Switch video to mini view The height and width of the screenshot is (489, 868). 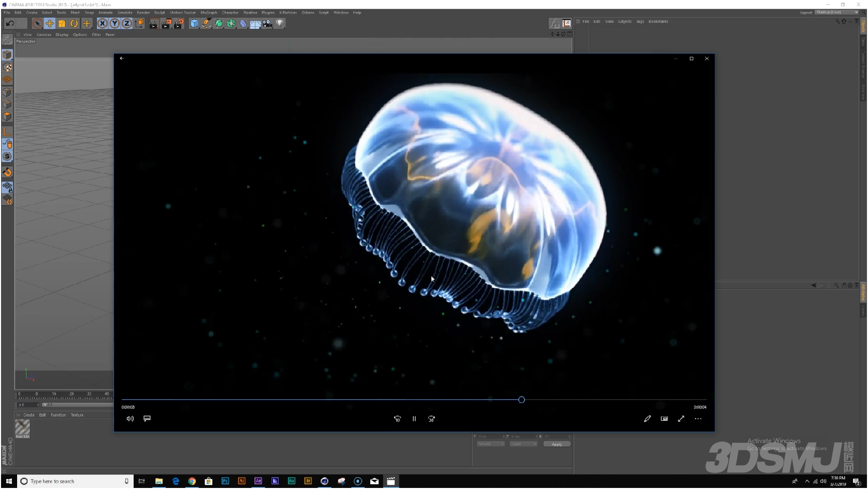click(x=664, y=419)
